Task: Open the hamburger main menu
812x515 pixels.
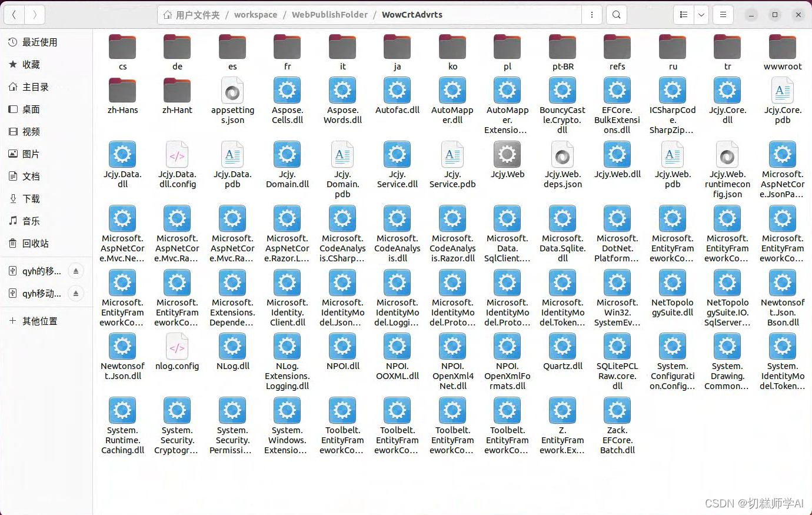Action: [723, 15]
